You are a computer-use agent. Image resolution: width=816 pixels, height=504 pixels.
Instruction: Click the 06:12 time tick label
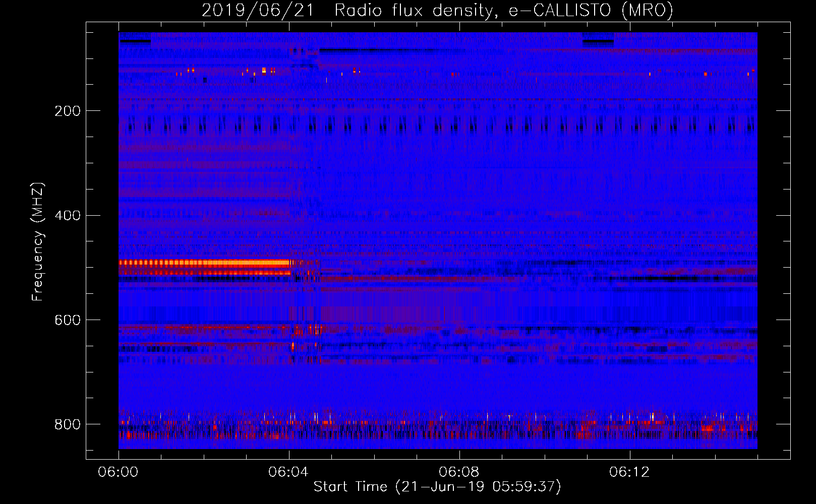tap(629, 472)
